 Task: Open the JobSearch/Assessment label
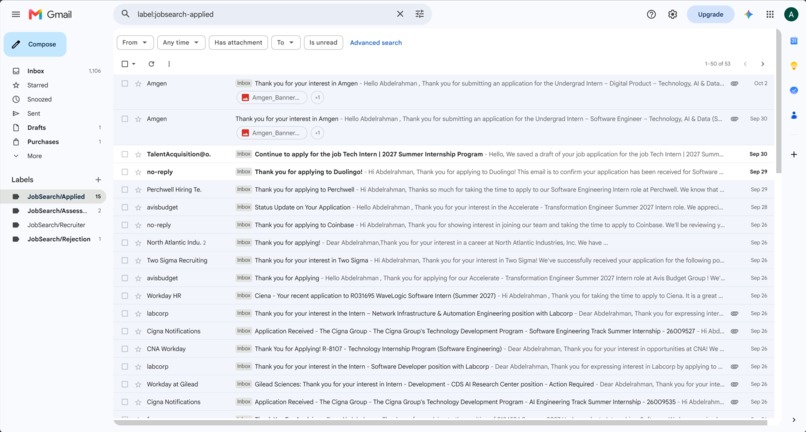(56, 211)
